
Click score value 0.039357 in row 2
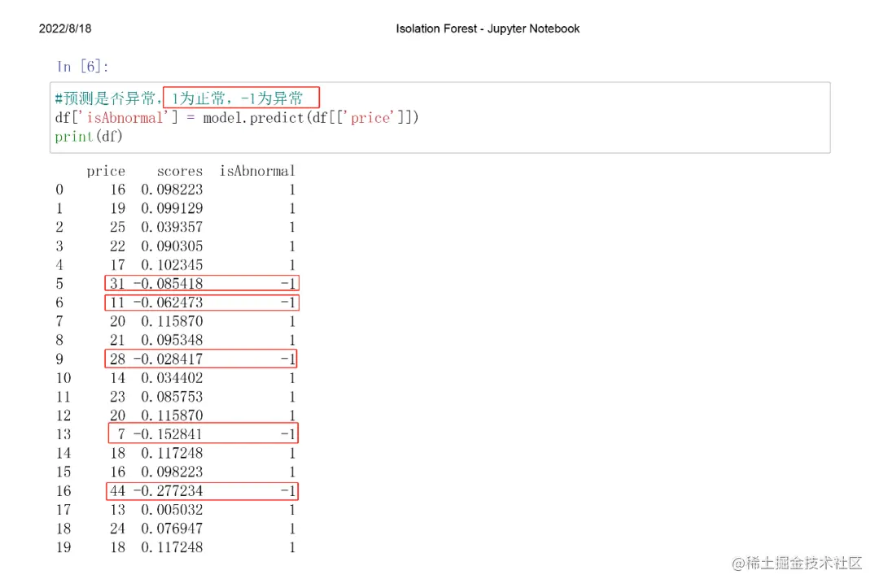tap(172, 228)
